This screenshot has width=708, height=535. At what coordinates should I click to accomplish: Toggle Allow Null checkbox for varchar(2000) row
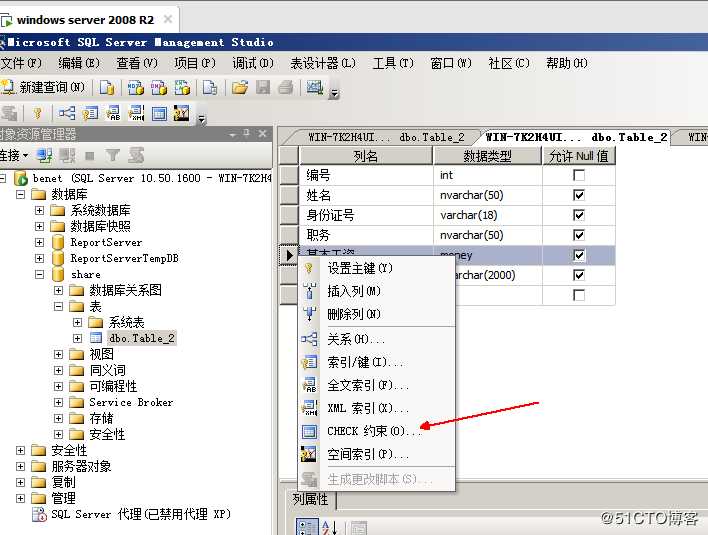click(578, 275)
